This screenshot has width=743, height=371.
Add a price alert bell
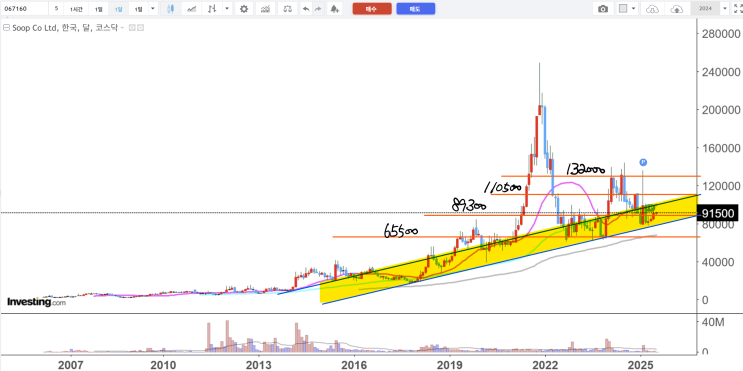[335, 9]
